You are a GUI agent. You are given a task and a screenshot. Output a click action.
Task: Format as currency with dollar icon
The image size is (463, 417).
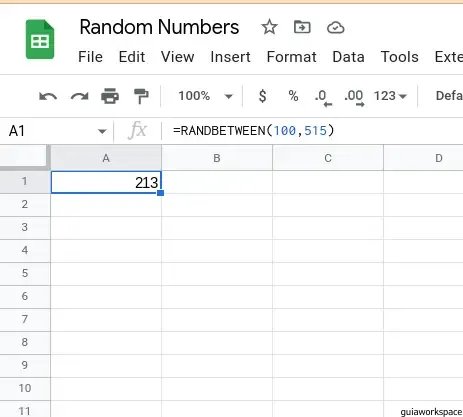click(263, 96)
